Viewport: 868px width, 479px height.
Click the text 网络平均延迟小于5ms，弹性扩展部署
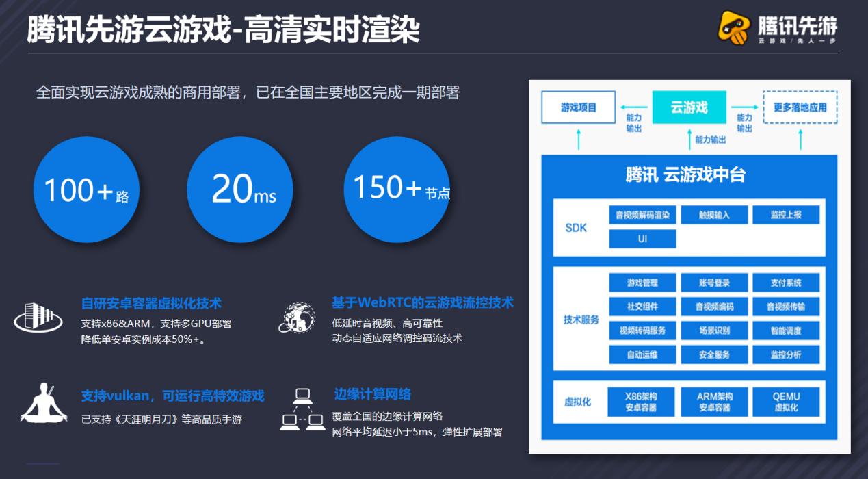point(417,432)
